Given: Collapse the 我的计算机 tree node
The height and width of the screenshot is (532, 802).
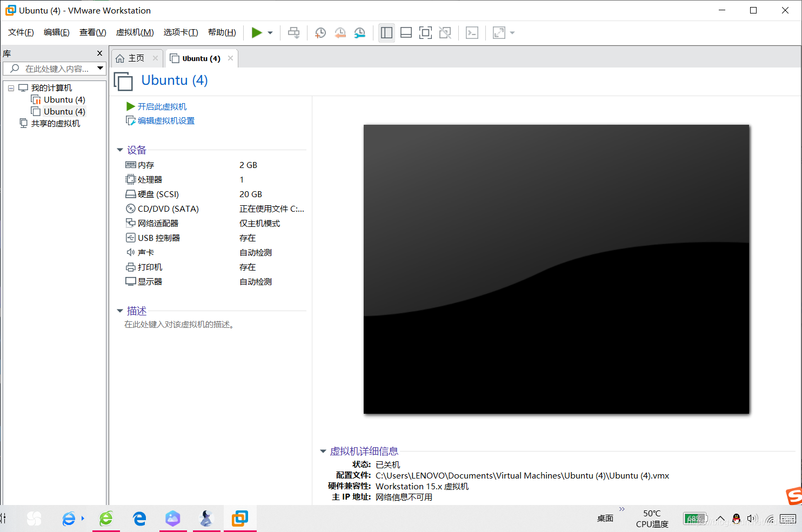Looking at the screenshot, I should 11,87.
